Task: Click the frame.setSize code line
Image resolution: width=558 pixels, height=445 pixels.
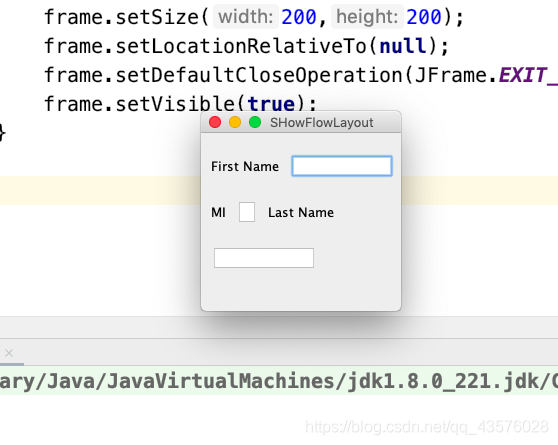Action: click(254, 17)
